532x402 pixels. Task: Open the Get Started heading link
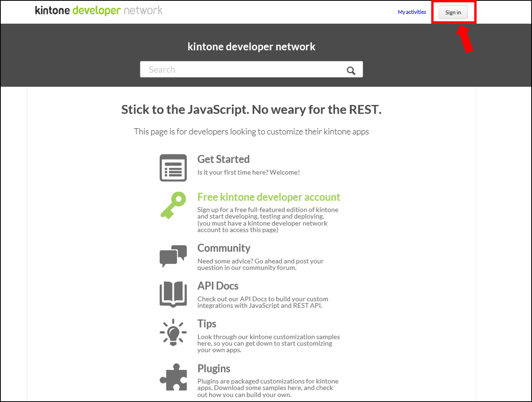click(x=224, y=159)
